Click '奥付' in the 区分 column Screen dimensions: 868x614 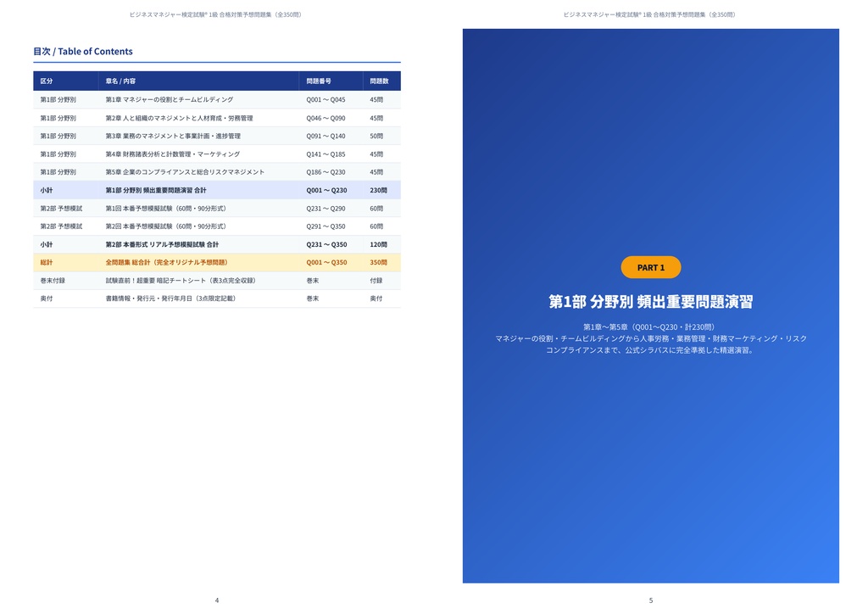(47, 299)
